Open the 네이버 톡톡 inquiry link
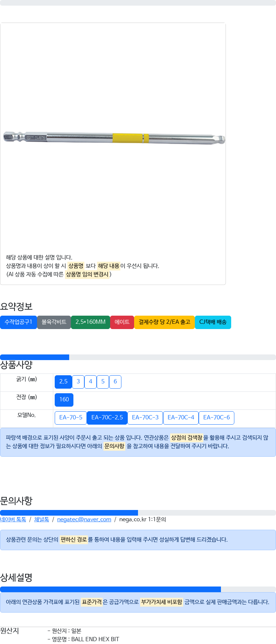Screen dimensions: 276x644 (x=13, y=520)
